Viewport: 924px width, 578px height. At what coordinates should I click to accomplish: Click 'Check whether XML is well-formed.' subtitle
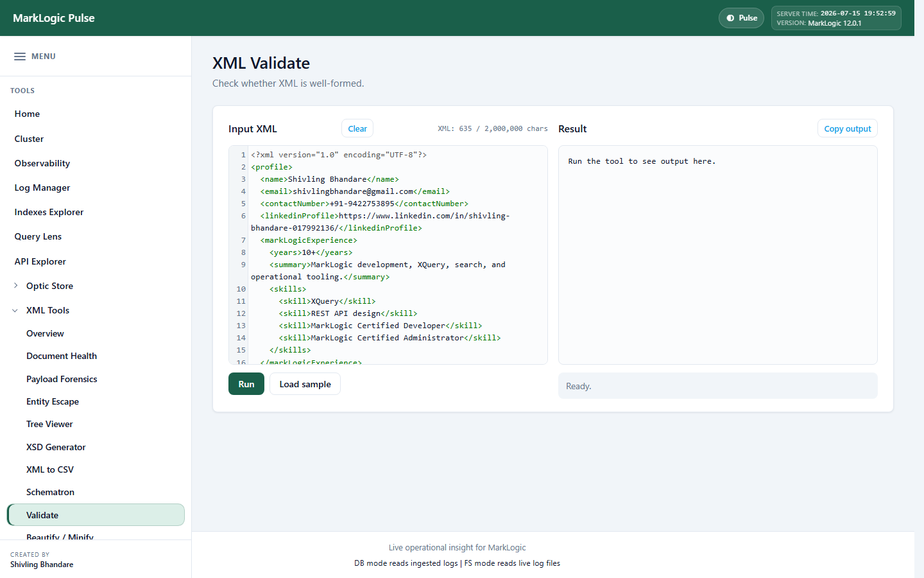288,83
